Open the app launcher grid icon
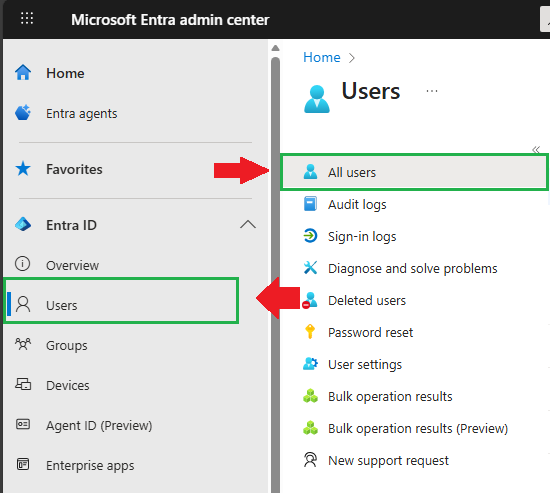Screen dimensions: 550x493 pyautogui.click(x=27, y=18)
